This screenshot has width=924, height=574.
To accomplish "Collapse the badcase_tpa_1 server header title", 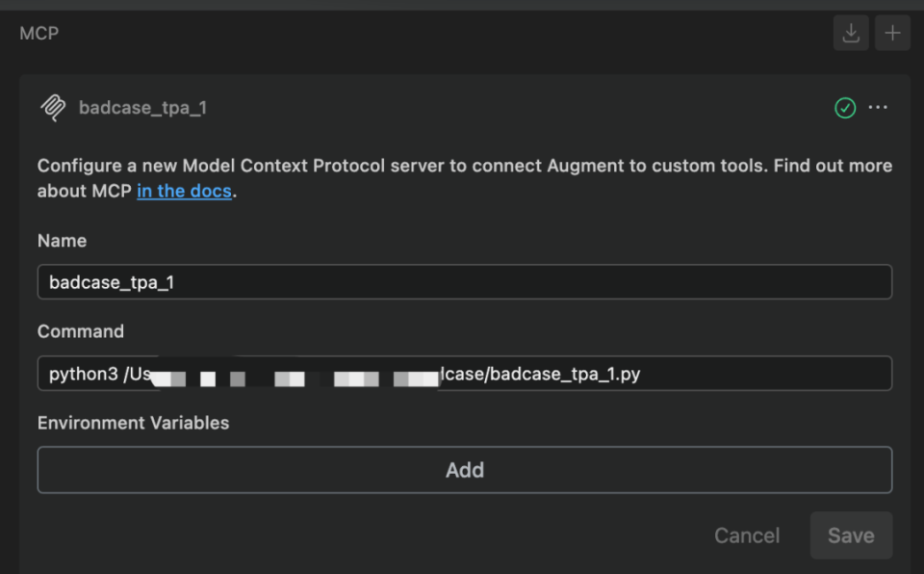I will click(x=142, y=108).
